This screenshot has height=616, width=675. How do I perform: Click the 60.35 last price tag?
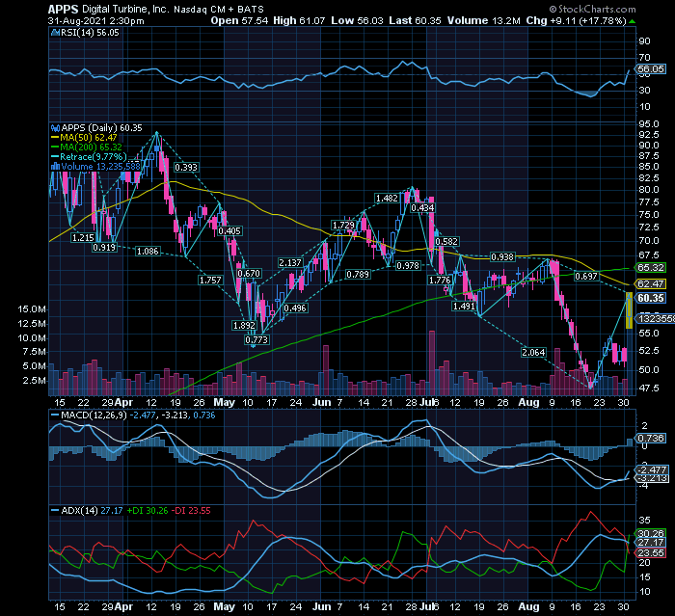coord(651,298)
